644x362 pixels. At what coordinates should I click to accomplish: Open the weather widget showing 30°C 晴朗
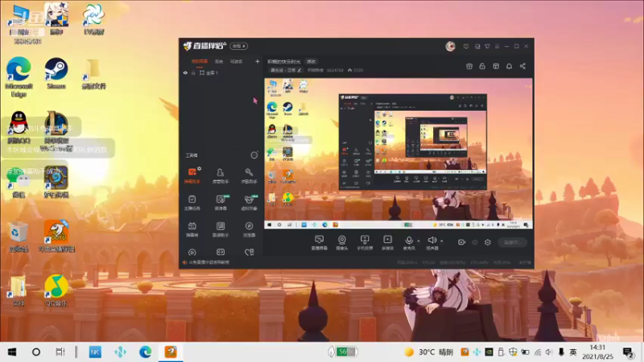pyautogui.click(x=429, y=352)
